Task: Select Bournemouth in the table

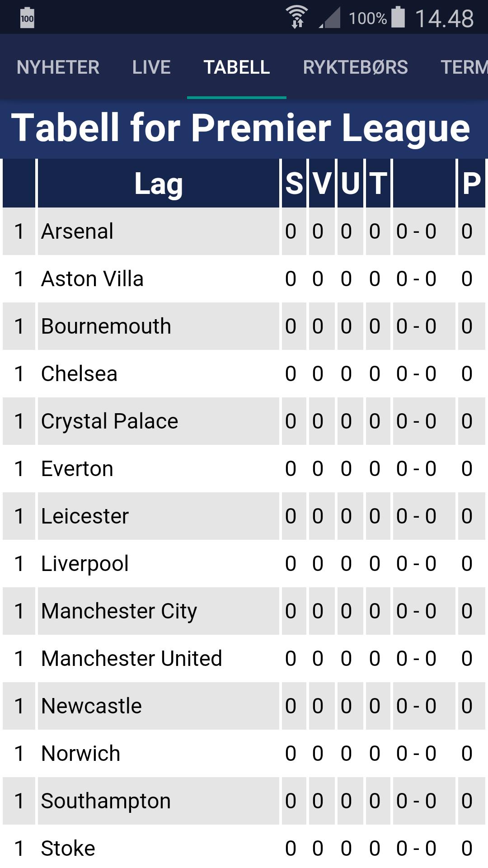Action: (x=106, y=326)
